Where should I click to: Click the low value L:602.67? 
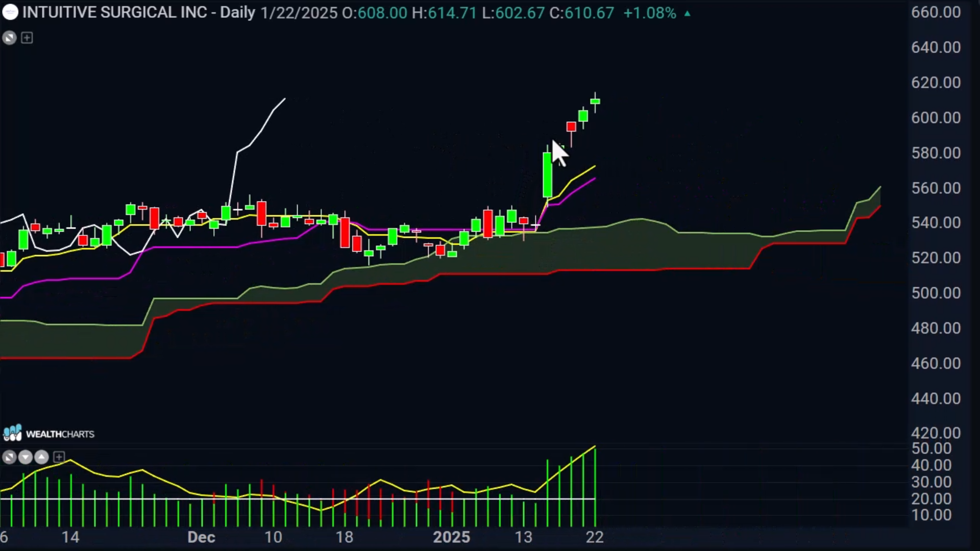coord(513,13)
